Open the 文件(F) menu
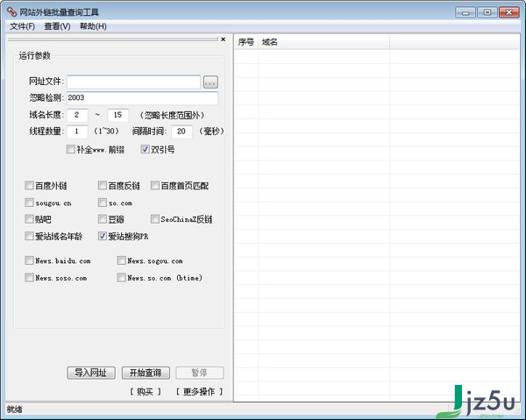This screenshot has width=526, height=420. tap(22, 26)
